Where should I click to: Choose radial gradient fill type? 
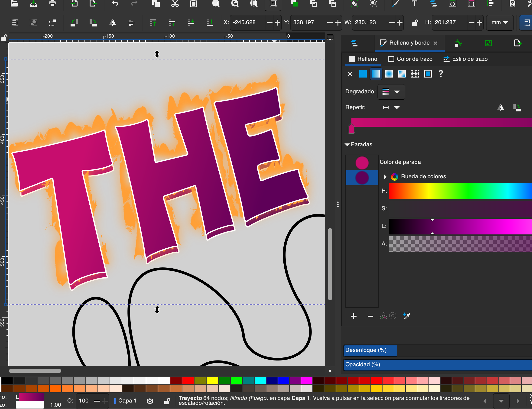tap(389, 74)
